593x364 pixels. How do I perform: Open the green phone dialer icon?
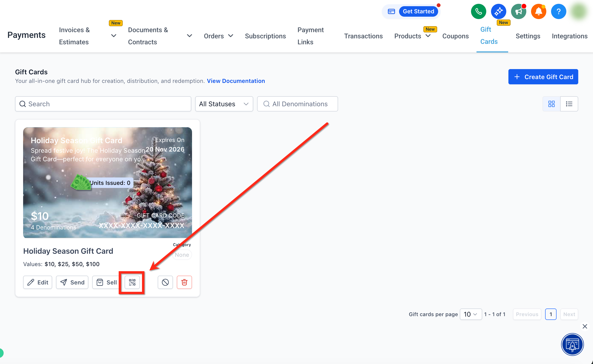(x=478, y=11)
